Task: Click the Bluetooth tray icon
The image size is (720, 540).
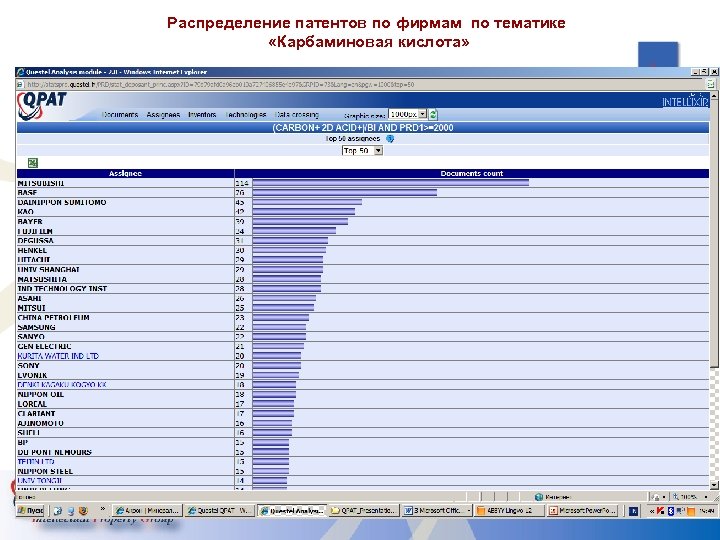Action: 671,511
